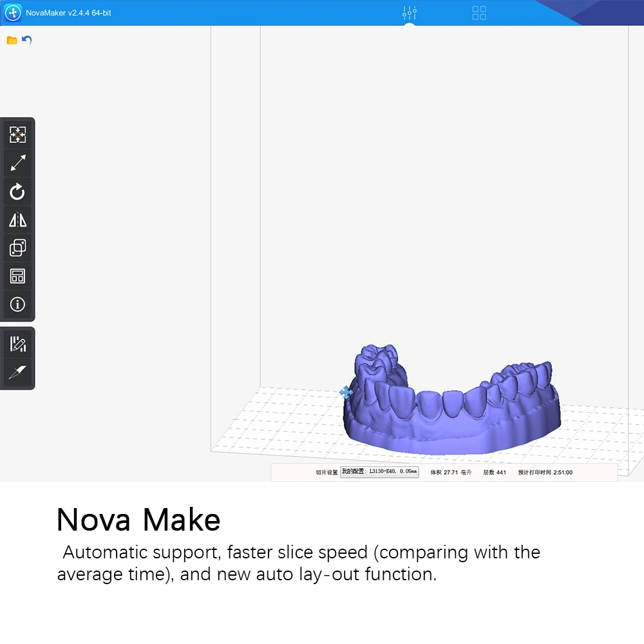Open a model file with the folder icon
Screen dimensions: 644x644
pos(12,40)
